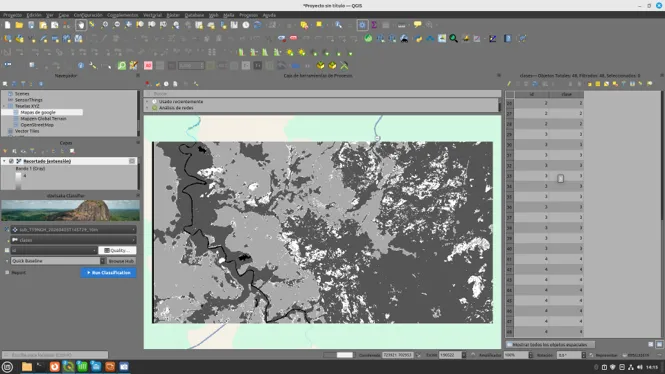This screenshot has width=665, height=374.
Task: Click the green QuickMapServices globe icon
Action: click(368, 39)
